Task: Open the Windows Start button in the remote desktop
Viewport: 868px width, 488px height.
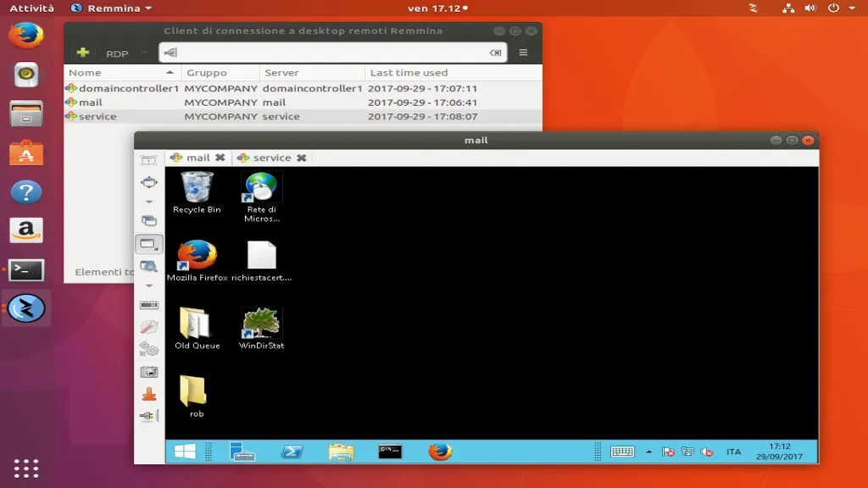Action: click(185, 452)
